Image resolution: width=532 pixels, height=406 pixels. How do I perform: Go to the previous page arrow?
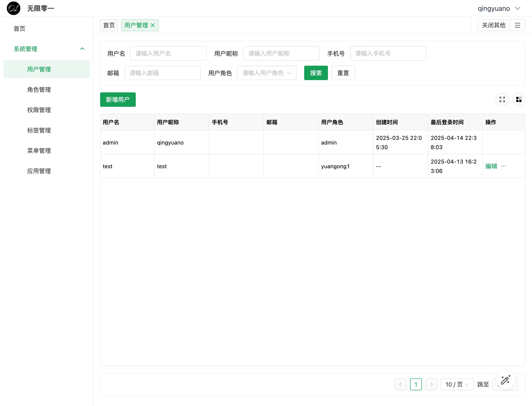[400, 384]
